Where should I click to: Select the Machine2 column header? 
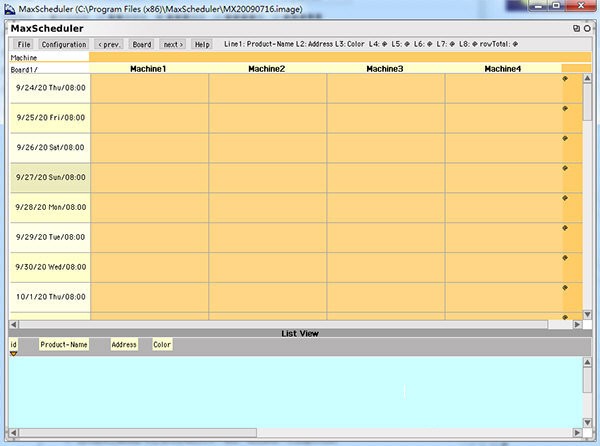tap(267, 69)
